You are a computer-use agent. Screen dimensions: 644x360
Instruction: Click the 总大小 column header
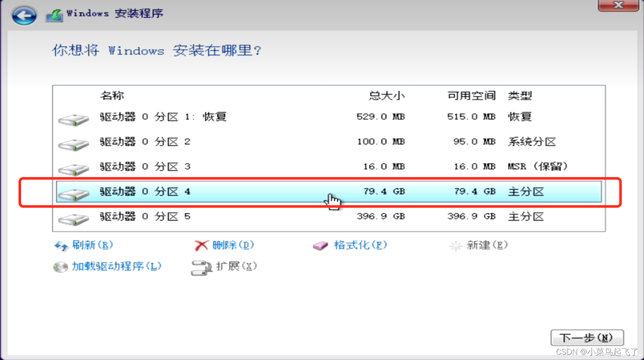(x=387, y=96)
